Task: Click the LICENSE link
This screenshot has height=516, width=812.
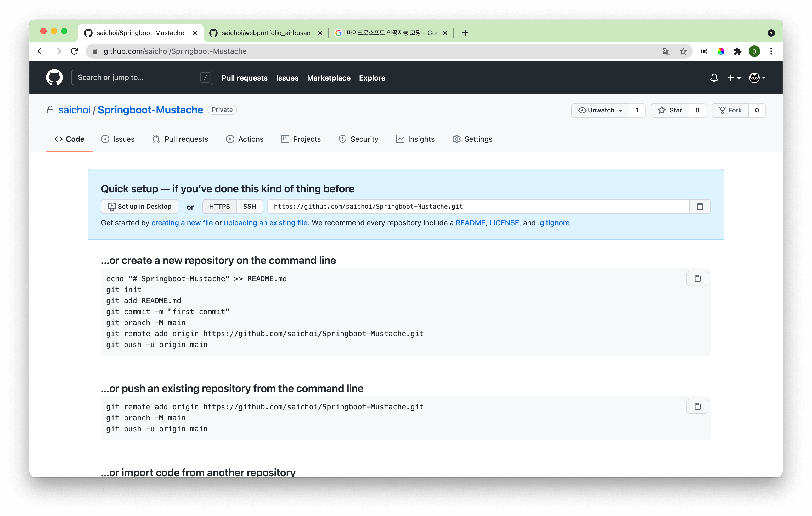Action: (x=504, y=223)
